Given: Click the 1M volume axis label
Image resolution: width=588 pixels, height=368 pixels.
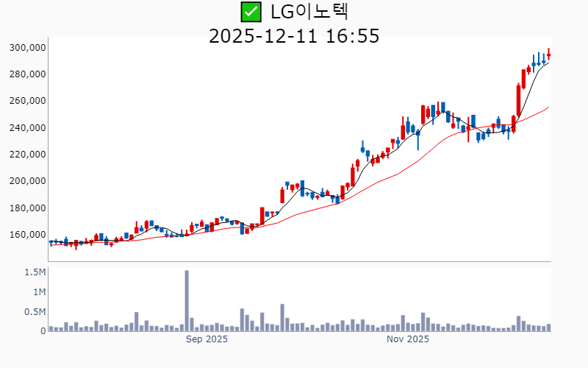Looking at the screenshot, I should [39, 292].
